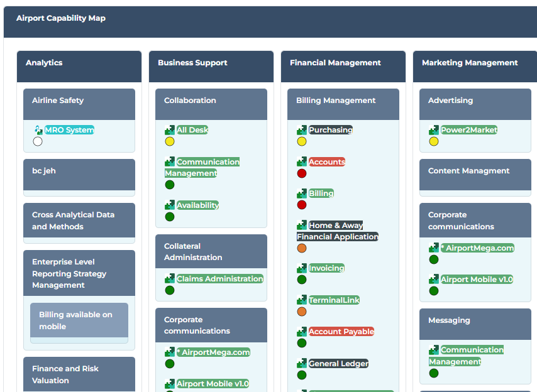Click the application icon beside MRO System
537x392 pixels.
click(38, 130)
